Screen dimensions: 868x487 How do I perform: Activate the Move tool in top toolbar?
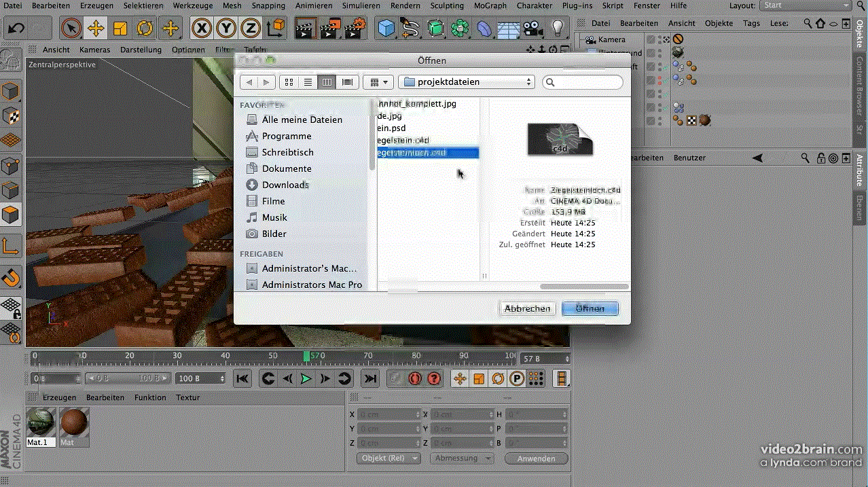click(x=96, y=29)
